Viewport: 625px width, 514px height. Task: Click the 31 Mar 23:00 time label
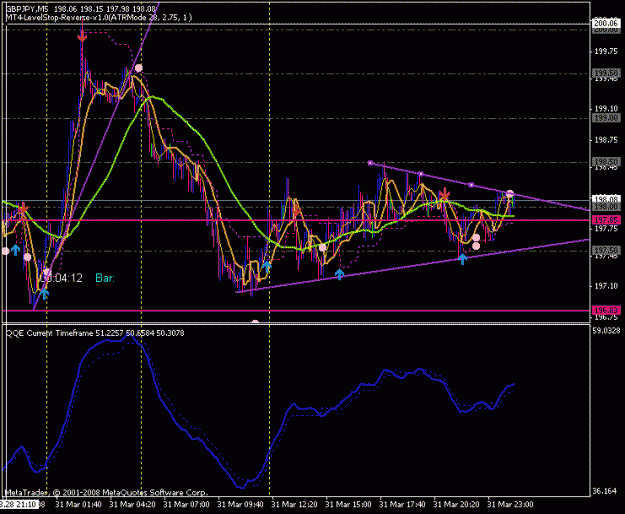click(x=510, y=505)
